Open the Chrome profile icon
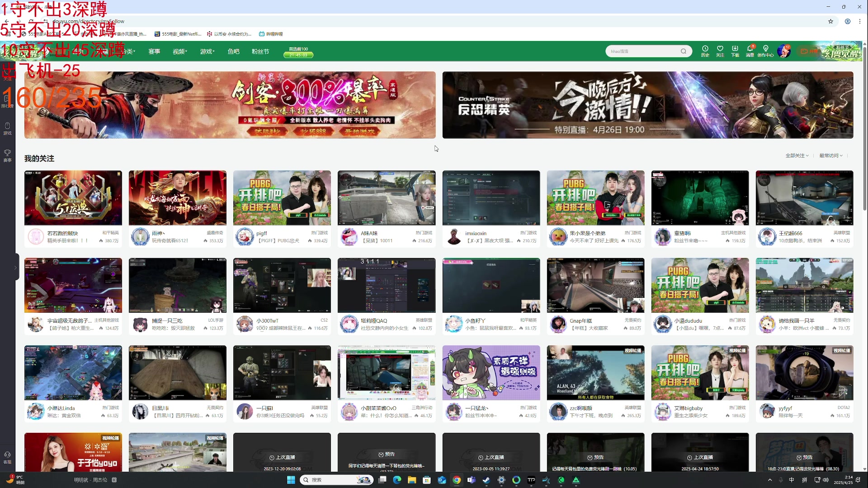 [848, 21]
